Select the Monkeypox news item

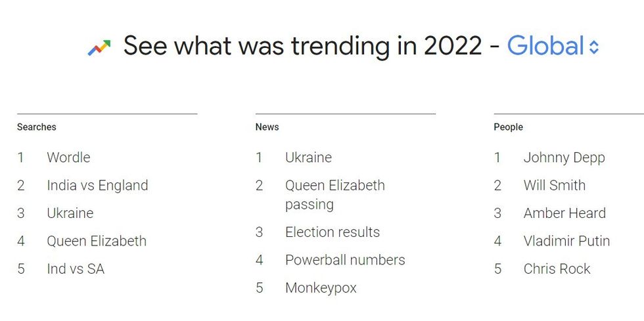(x=321, y=288)
